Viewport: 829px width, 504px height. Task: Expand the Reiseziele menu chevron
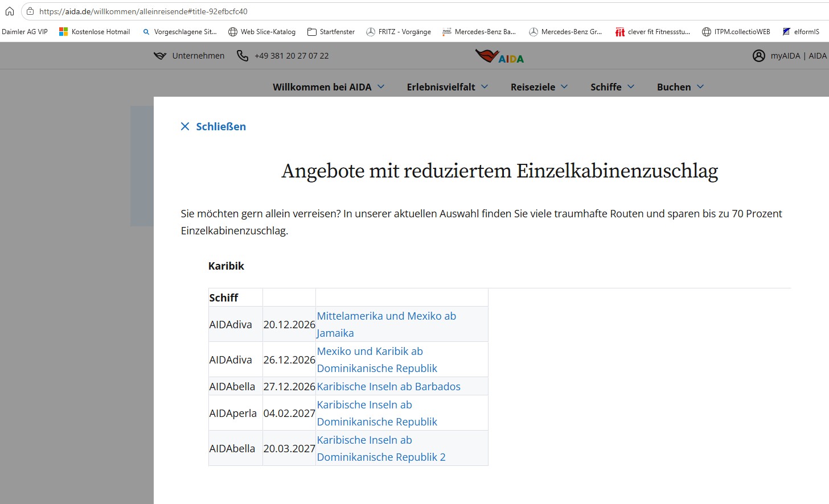564,86
